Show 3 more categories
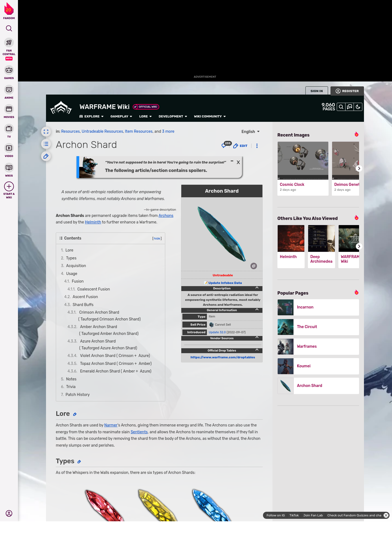The width and height of the screenshot is (392, 545). click(x=168, y=131)
